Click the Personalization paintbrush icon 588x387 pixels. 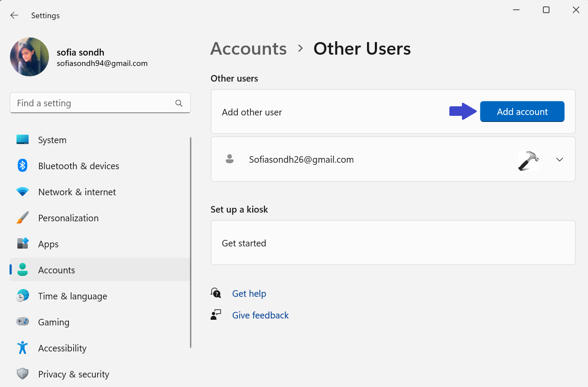pos(23,218)
